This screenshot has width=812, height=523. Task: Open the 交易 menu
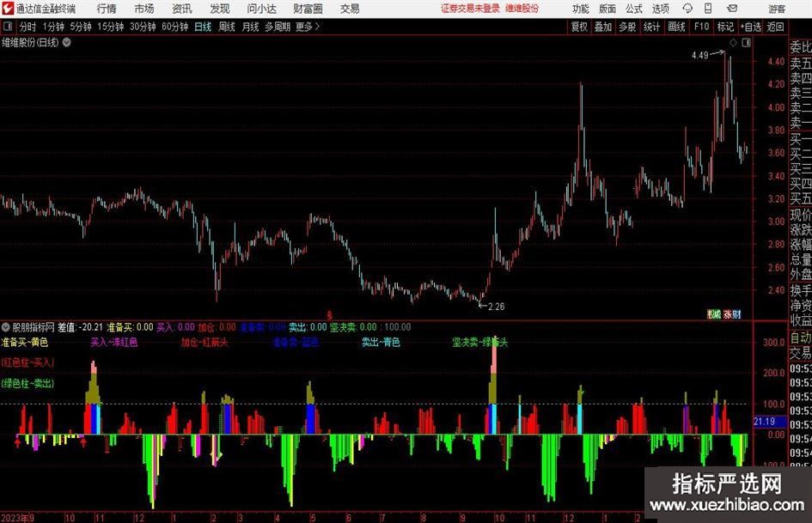[350, 9]
